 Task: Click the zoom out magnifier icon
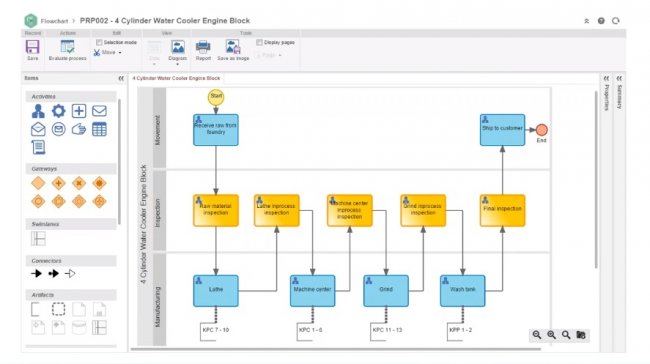click(x=537, y=335)
